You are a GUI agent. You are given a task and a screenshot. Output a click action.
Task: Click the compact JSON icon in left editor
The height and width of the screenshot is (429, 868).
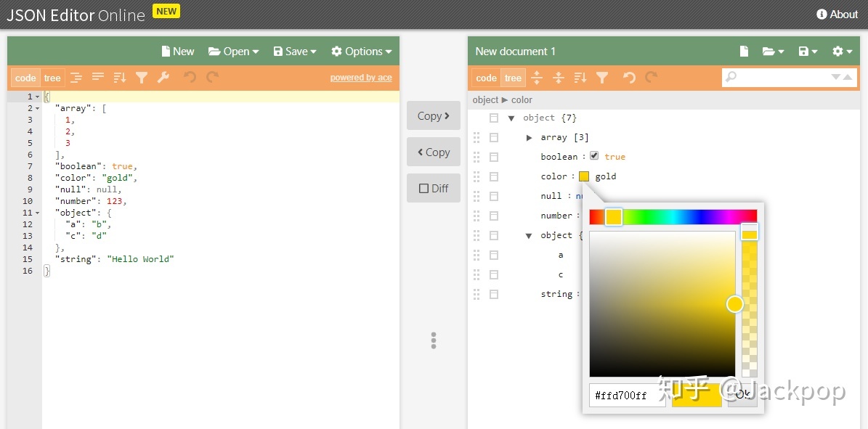(97, 78)
